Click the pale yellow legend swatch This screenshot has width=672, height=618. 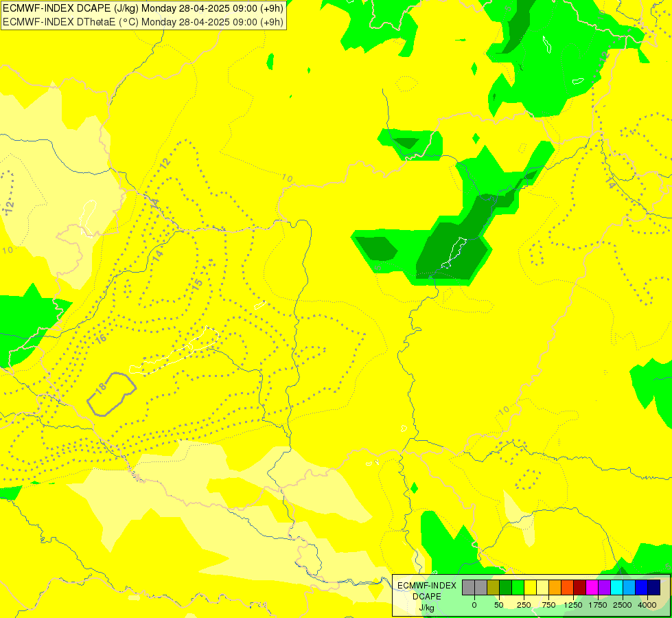[x=542, y=587]
